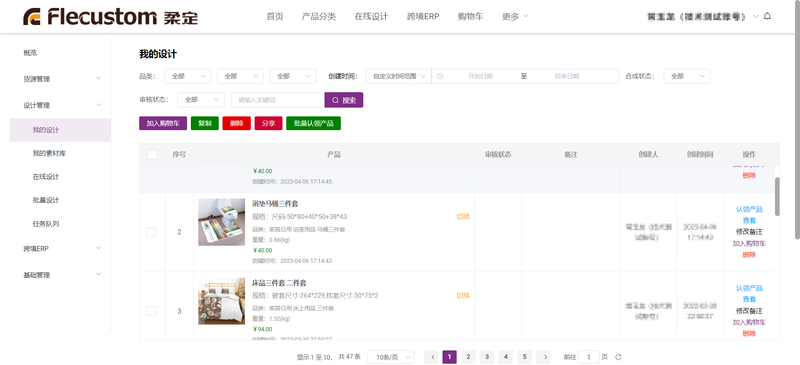Open the notification bell icon
800x365 pixels.
[767, 16]
